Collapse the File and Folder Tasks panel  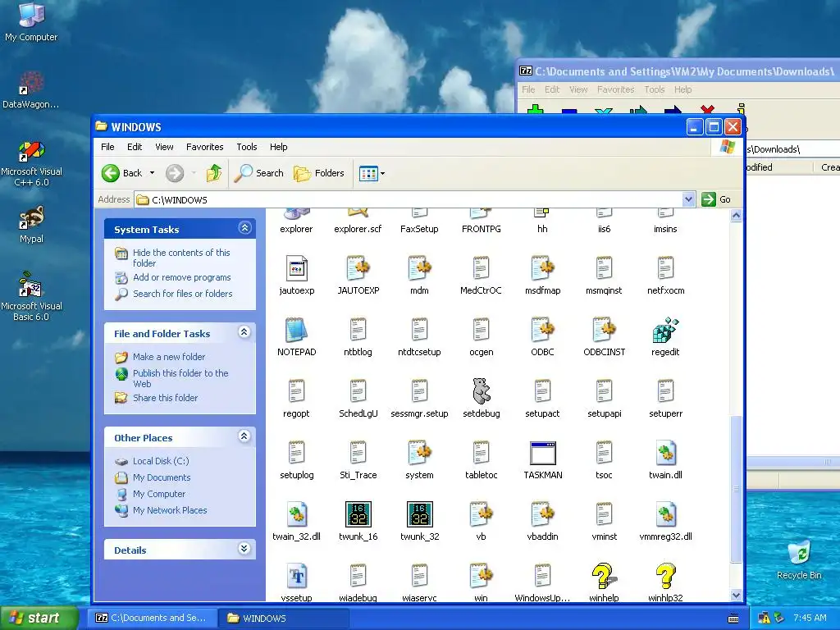pyautogui.click(x=244, y=332)
